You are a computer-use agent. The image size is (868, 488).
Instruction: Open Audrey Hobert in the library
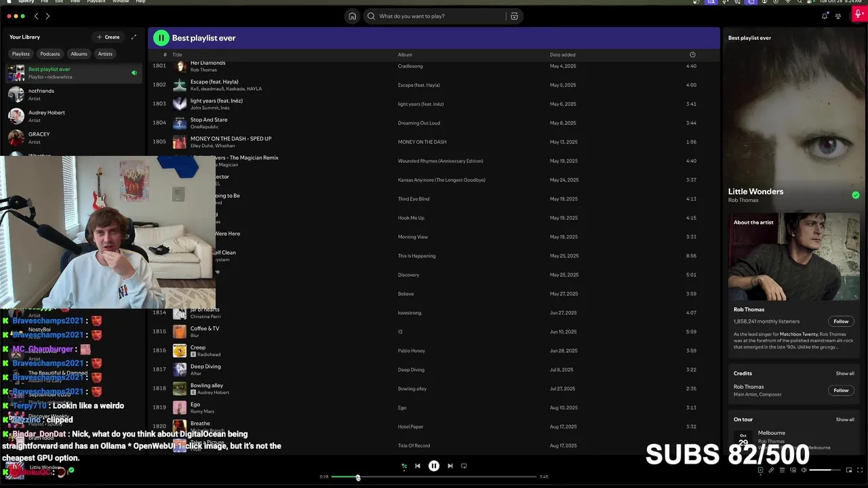tap(73, 116)
